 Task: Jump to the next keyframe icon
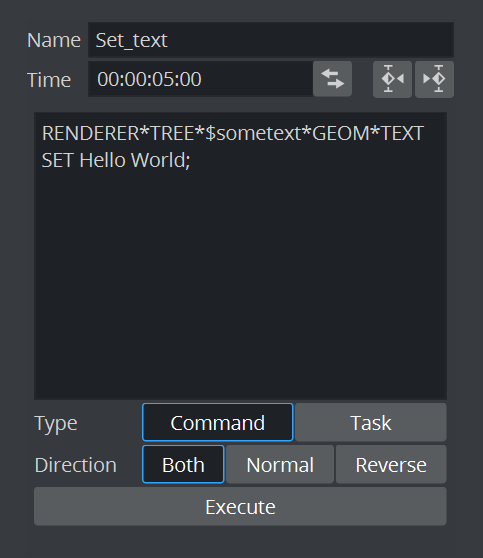click(x=434, y=79)
